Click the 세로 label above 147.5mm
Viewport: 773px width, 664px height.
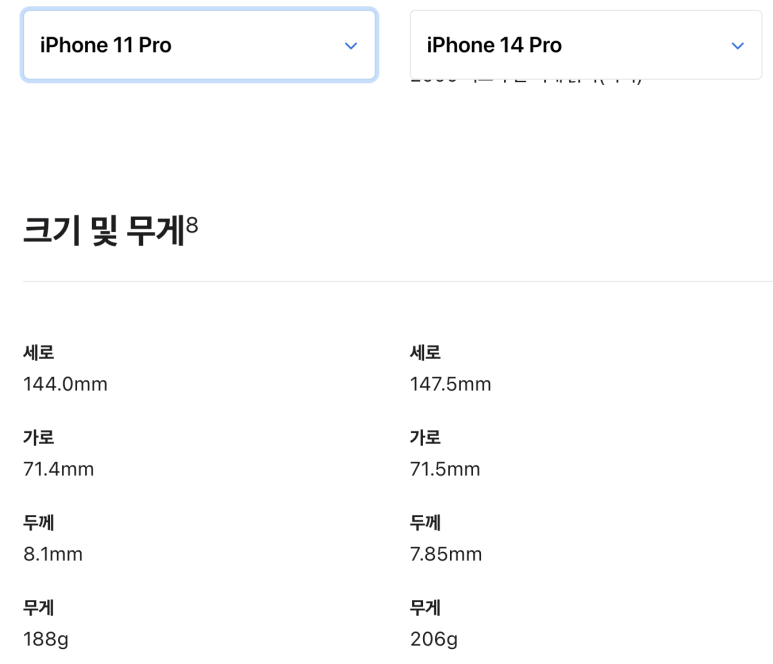(425, 352)
